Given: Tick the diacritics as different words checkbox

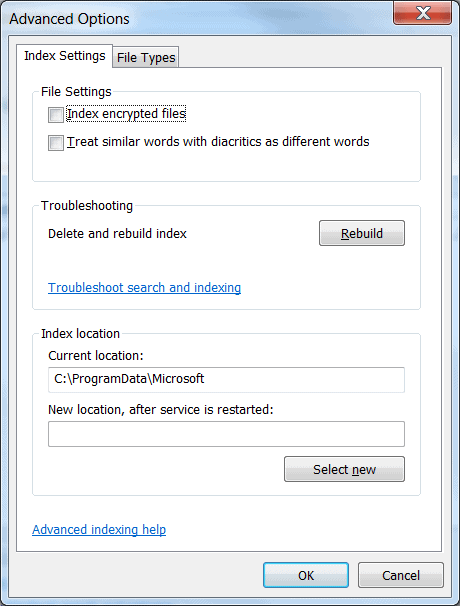Looking at the screenshot, I should click(56, 143).
